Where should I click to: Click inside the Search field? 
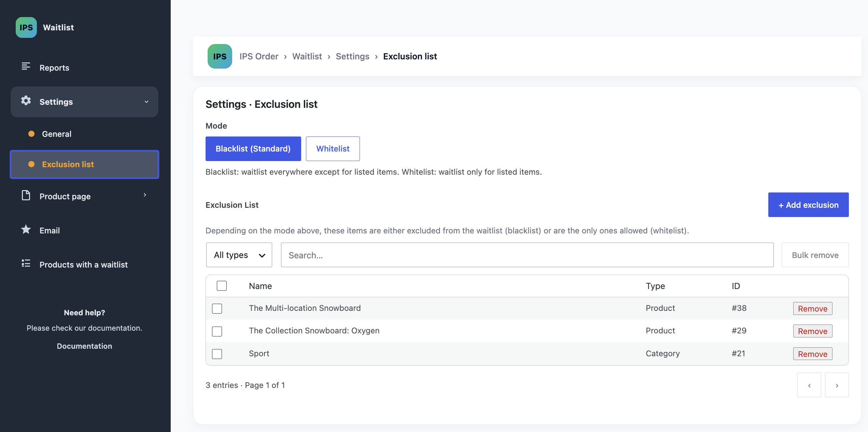(x=527, y=255)
